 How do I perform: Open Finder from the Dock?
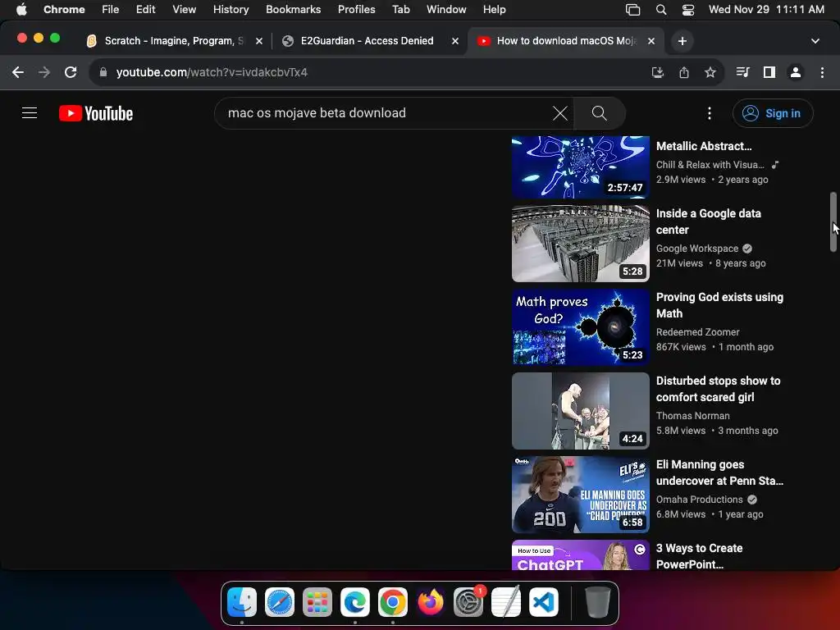(242, 602)
